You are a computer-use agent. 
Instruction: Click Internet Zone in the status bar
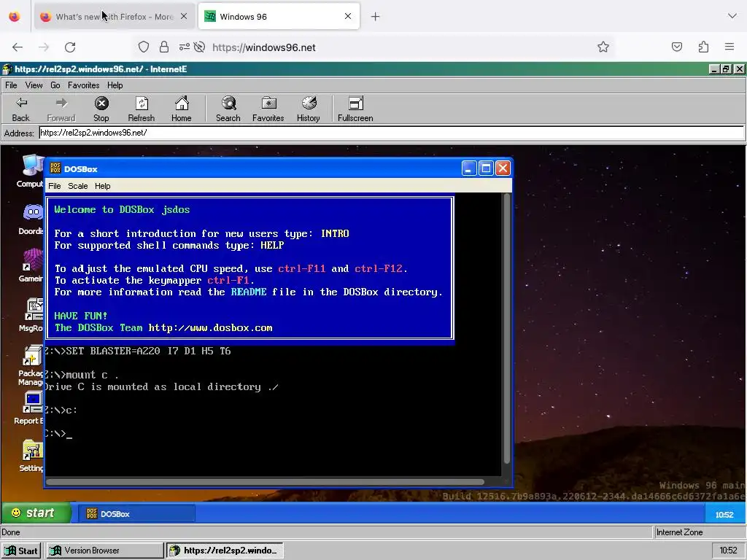point(679,532)
